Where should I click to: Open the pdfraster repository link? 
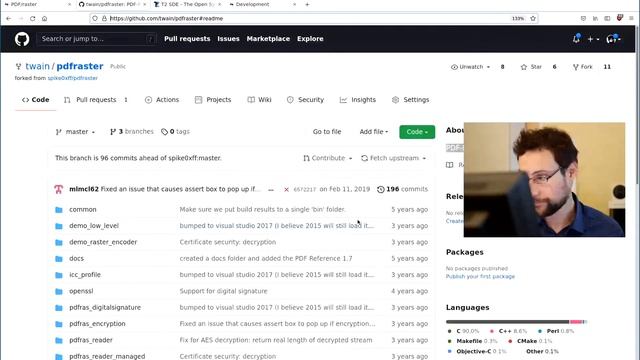coord(80,66)
